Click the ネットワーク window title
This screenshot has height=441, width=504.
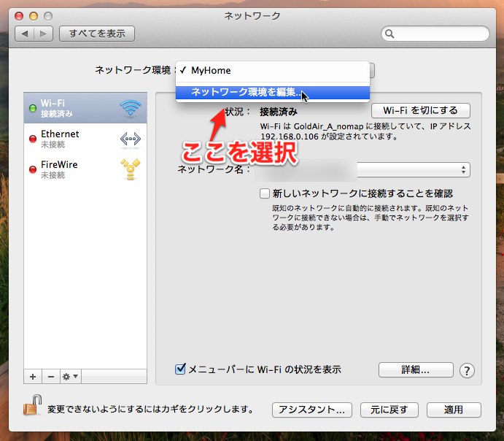tap(252, 16)
